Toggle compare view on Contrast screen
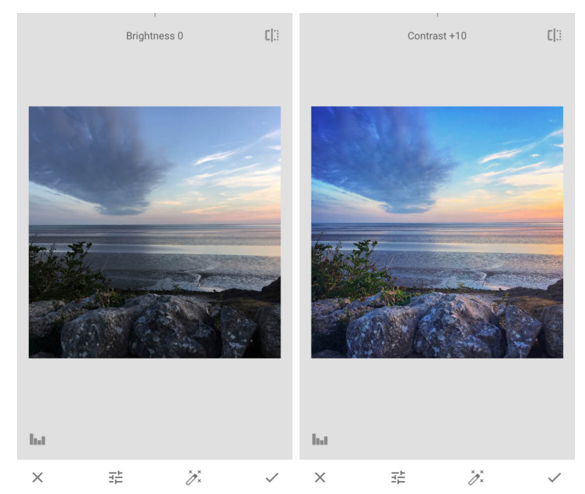585x494 pixels. click(x=554, y=35)
